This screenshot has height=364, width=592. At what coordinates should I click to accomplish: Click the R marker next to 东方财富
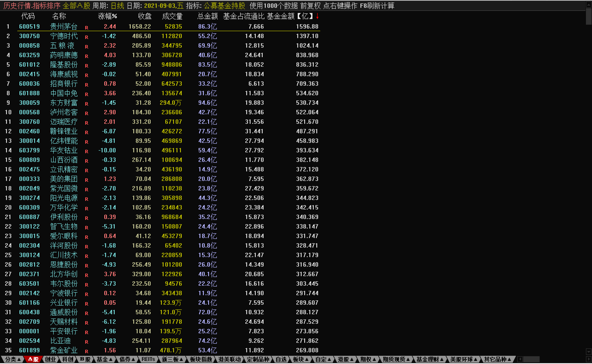[87, 104]
